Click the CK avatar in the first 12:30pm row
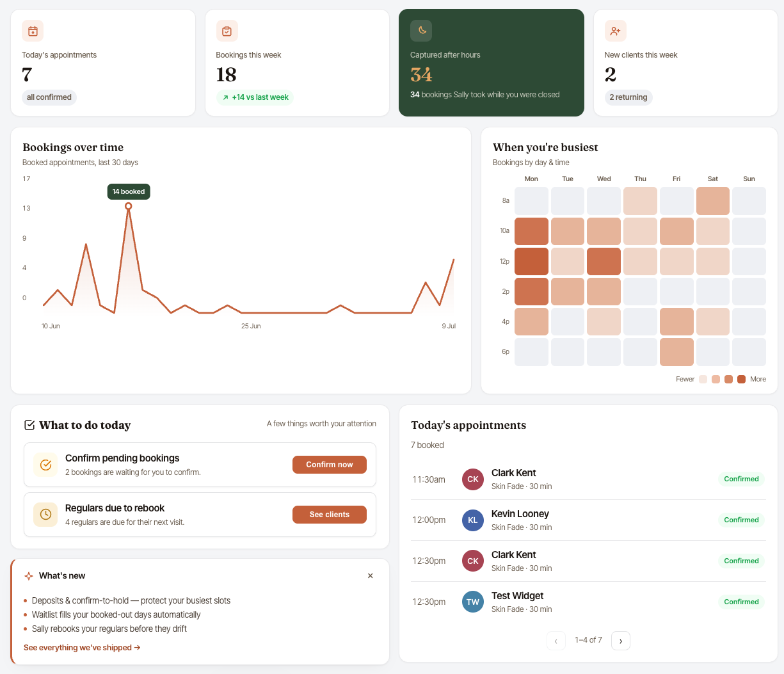The image size is (784, 674). pyautogui.click(x=473, y=561)
